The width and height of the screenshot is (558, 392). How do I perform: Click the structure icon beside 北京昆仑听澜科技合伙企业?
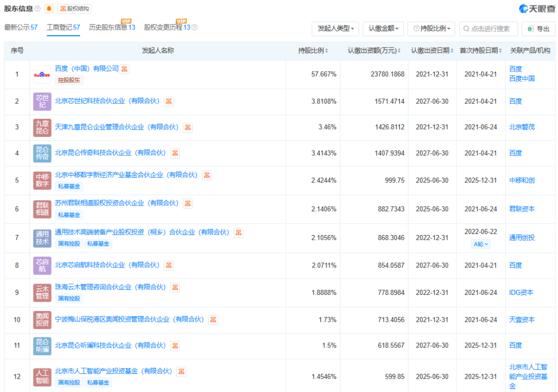pos(175,346)
